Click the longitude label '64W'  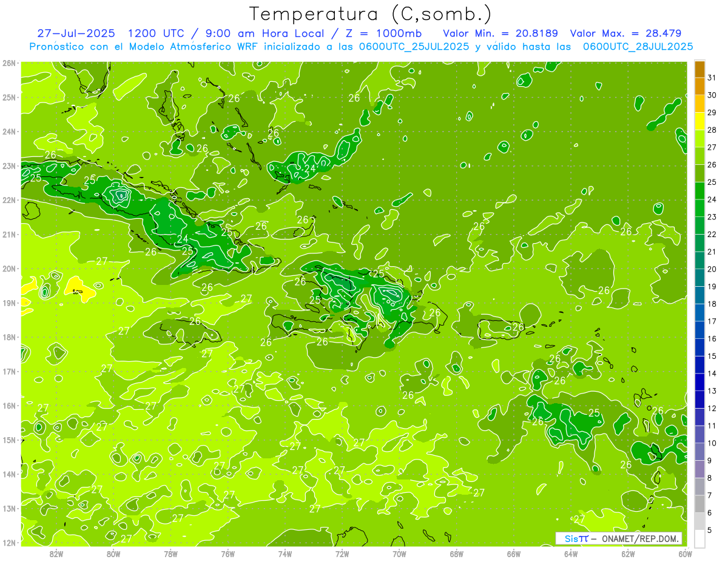pyautogui.click(x=571, y=554)
